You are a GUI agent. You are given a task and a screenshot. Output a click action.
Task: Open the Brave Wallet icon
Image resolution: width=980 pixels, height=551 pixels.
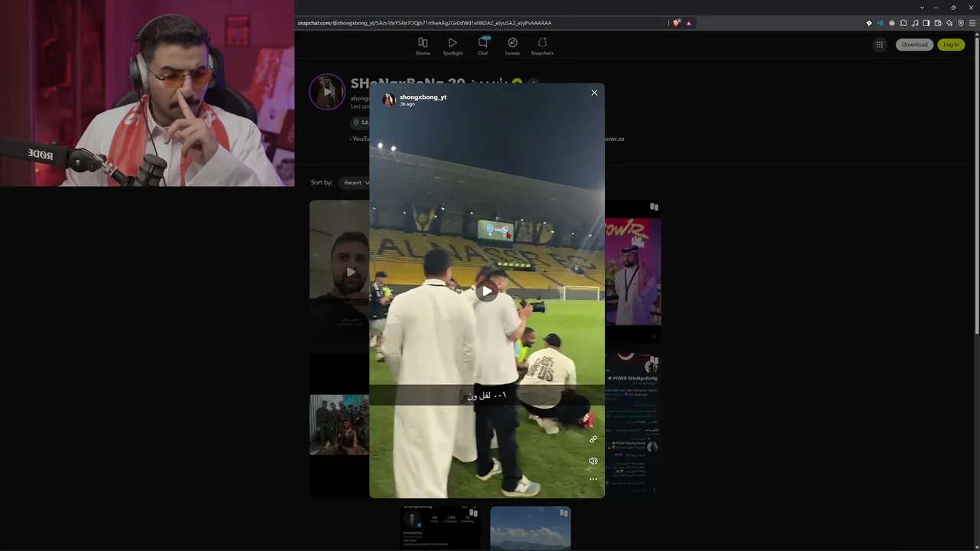tap(938, 23)
